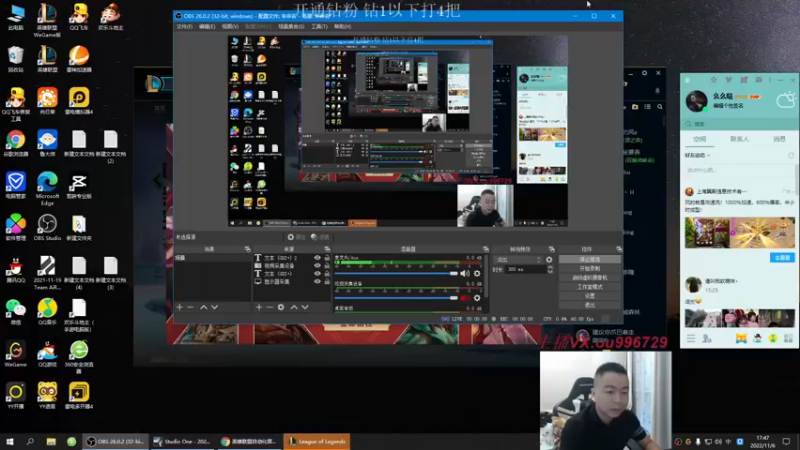Toggle visibility of 视频采集设备 source
Viewport: 800px width, 450px height.
click(x=317, y=266)
